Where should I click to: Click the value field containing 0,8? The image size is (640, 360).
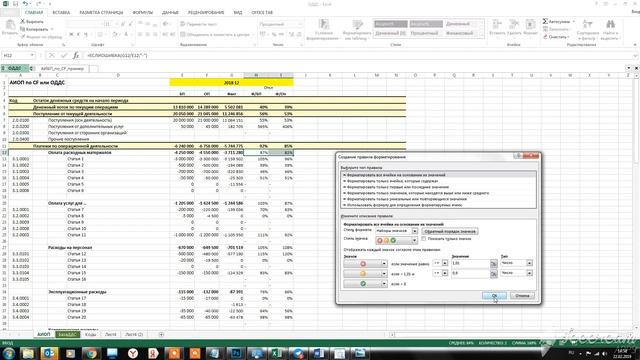(471, 273)
